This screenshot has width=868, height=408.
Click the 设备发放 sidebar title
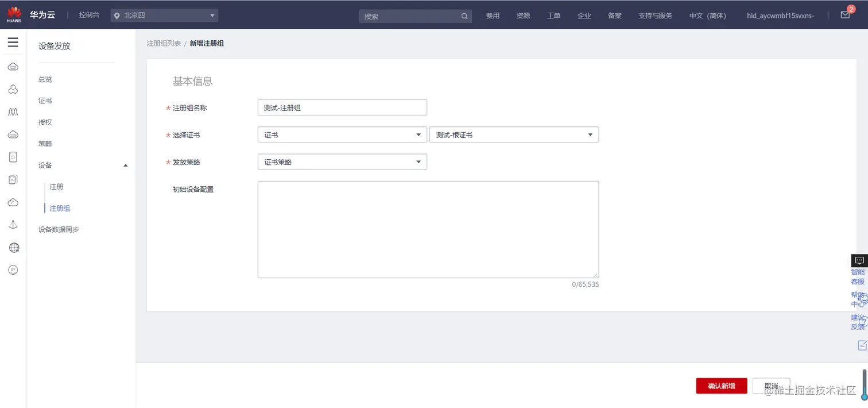click(55, 46)
